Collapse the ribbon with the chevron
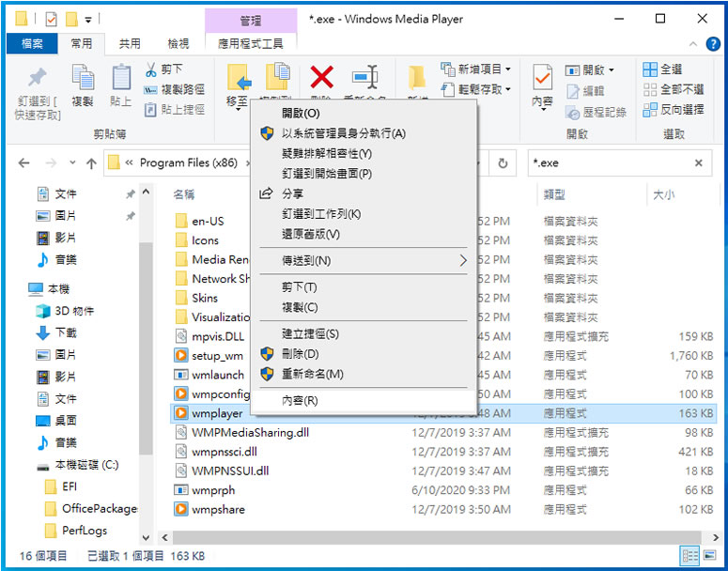This screenshot has width=728, height=571. tap(693, 44)
